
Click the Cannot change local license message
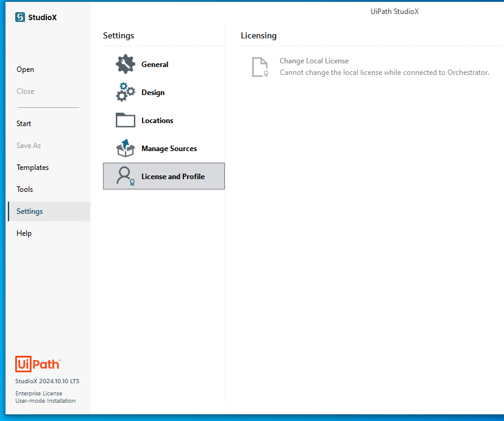tap(385, 73)
